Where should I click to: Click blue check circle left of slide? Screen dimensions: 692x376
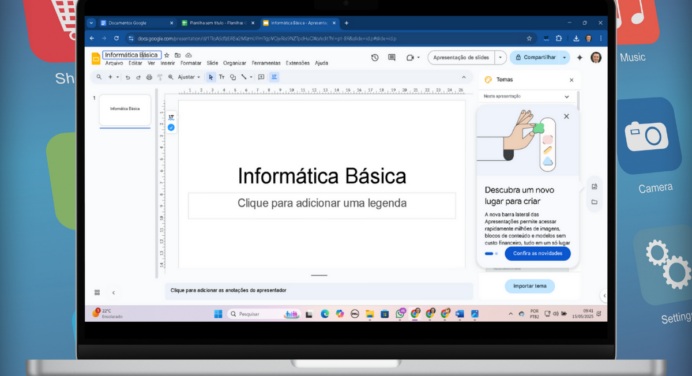tap(171, 128)
